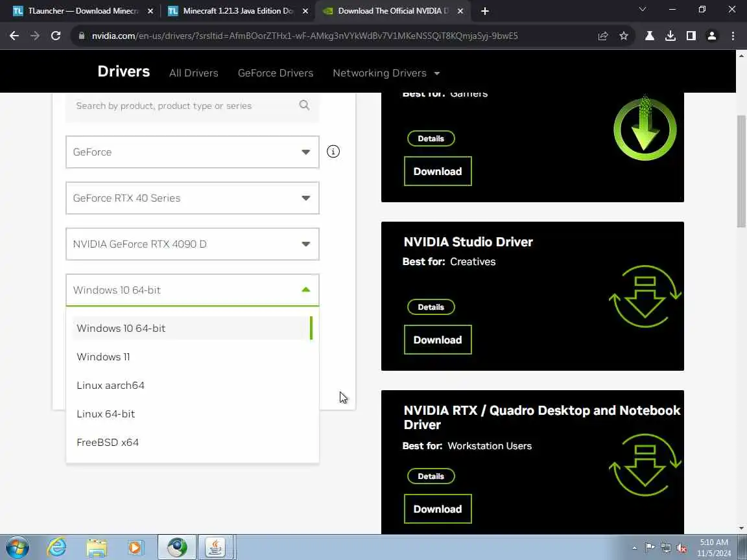This screenshot has width=747, height=560.
Task: View Details of NVIDIA Studio Driver
Action: [x=431, y=307]
